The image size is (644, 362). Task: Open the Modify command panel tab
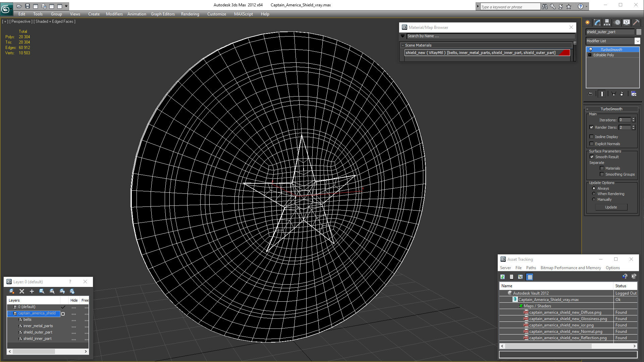[x=597, y=22]
